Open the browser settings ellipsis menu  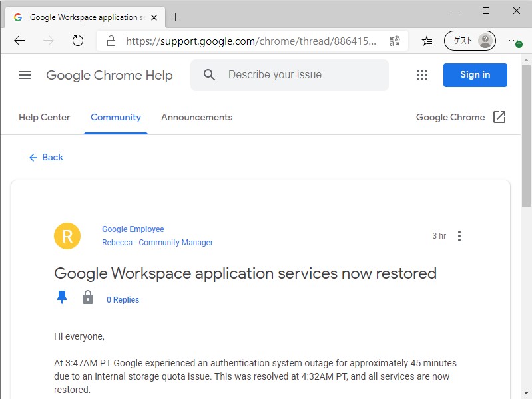click(513, 41)
